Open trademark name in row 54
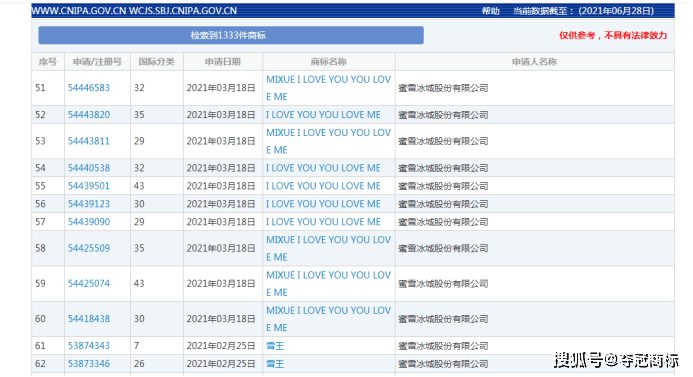This screenshot has height=377, width=693. (x=323, y=168)
